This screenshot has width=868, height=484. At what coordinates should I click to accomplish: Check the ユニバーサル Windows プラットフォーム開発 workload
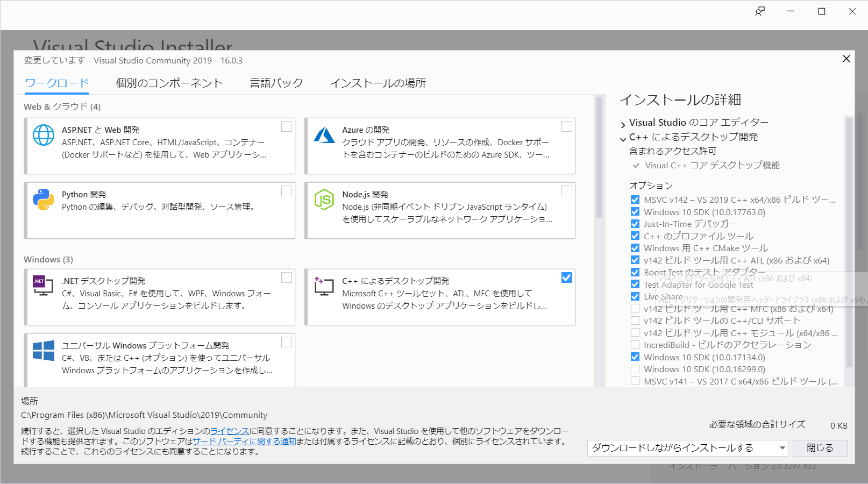tap(287, 342)
